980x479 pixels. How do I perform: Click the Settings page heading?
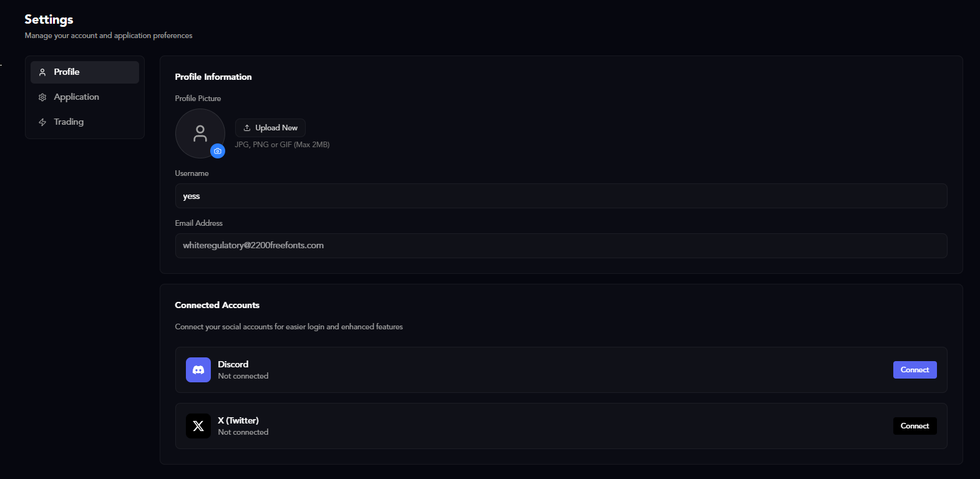click(x=48, y=19)
